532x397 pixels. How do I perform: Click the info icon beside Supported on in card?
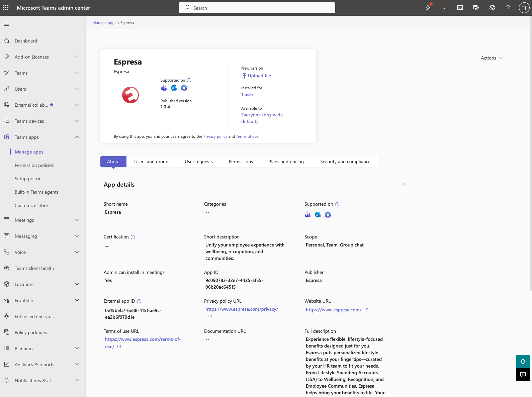[189, 80]
